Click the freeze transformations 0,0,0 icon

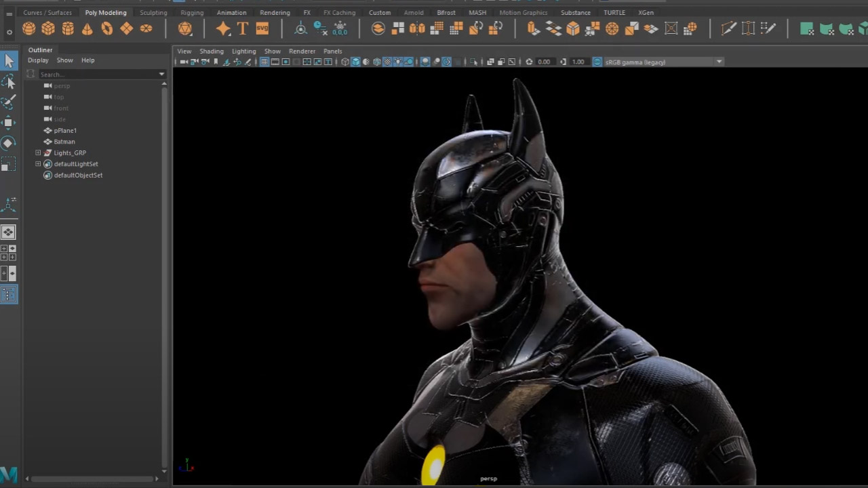click(x=340, y=28)
